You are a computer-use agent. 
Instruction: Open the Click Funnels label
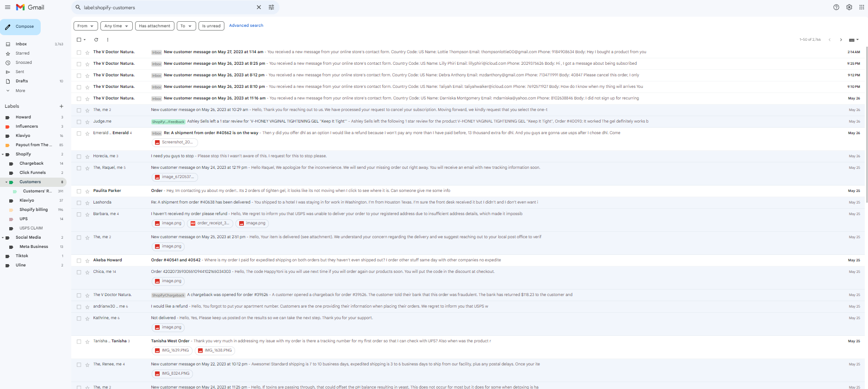tap(32, 173)
